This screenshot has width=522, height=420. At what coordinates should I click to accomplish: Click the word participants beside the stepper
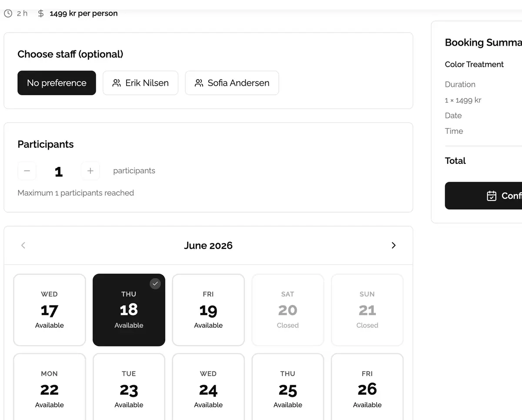pos(134,171)
